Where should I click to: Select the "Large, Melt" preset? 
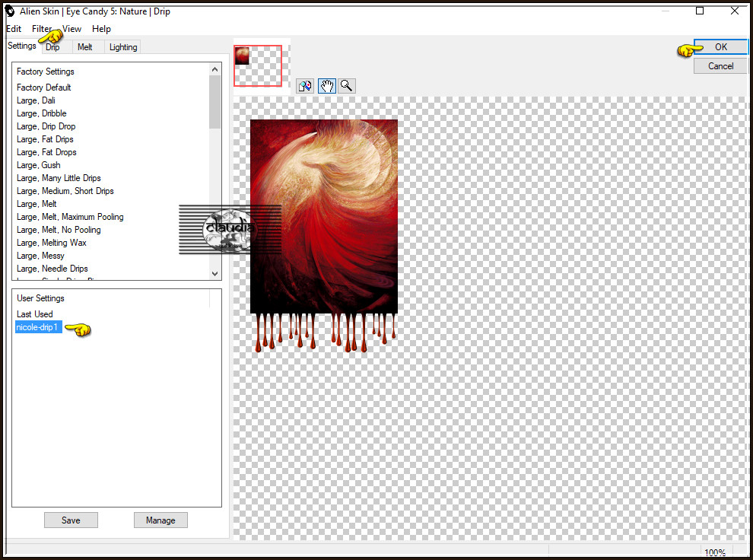[x=37, y=204]
